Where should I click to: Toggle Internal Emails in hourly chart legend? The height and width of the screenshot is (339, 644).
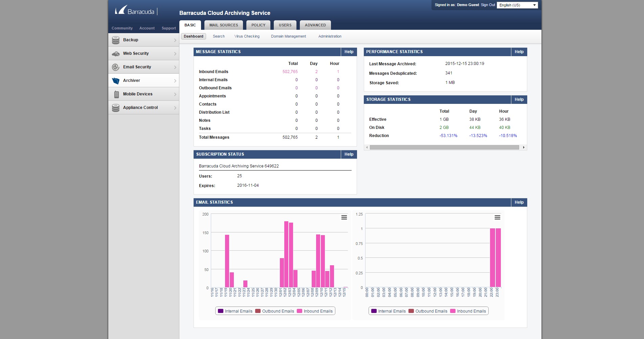tap(388, 311)
